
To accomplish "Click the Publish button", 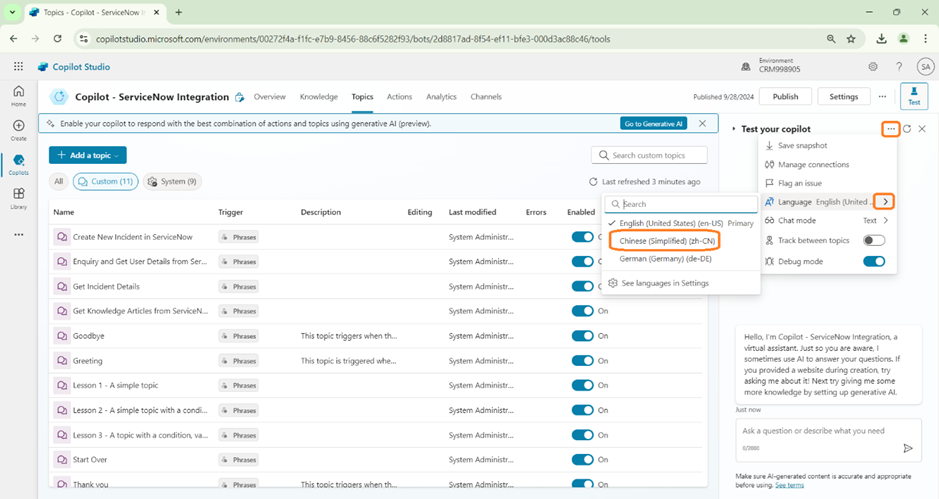I will pyautogui.click(x=785, y=97).
